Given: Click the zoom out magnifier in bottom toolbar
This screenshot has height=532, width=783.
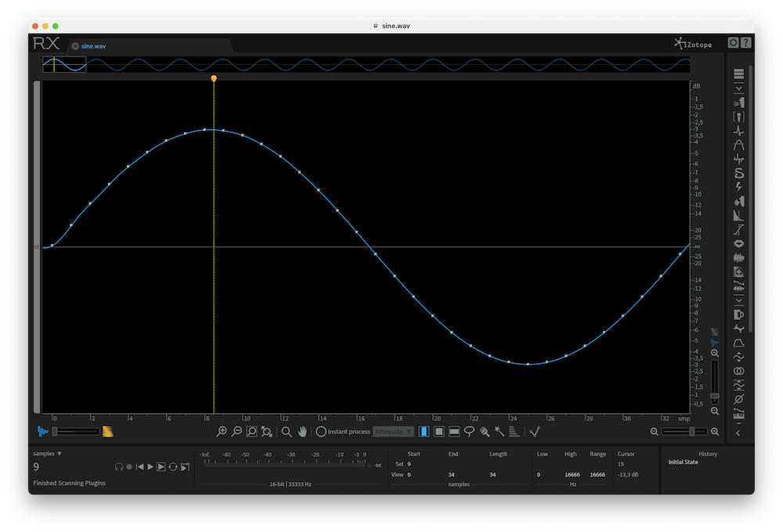Looking at the screenshot, I should point(236,432).
